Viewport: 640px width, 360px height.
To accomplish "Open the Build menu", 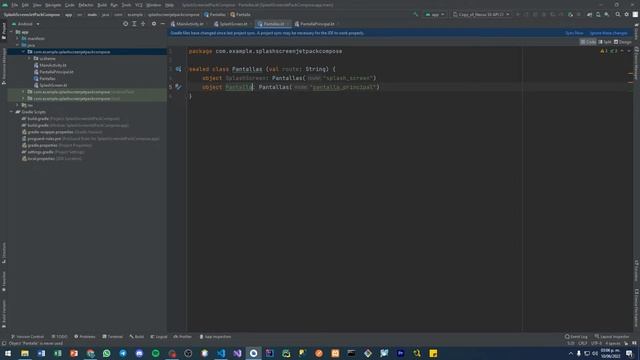I will pos(102,5).
